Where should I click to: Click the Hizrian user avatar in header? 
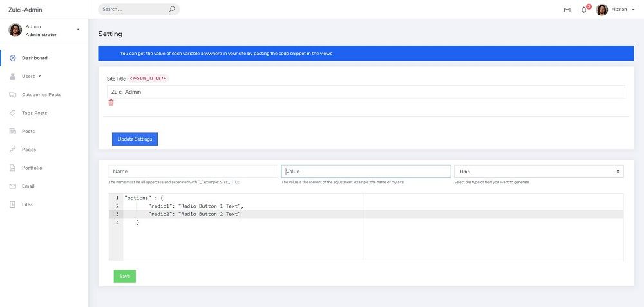(x=601, y=10)
